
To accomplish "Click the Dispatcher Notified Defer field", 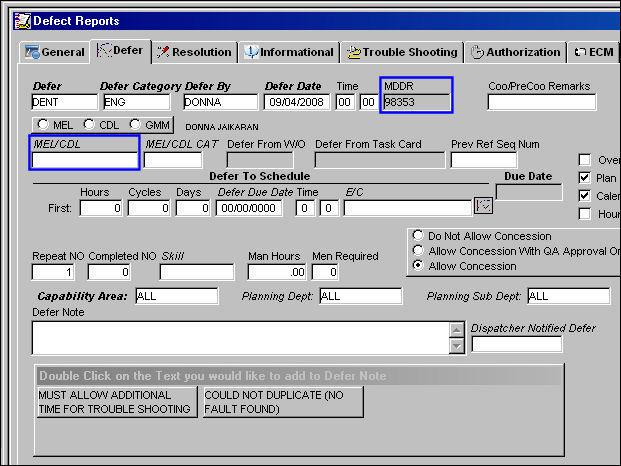I will pos(517,344).
